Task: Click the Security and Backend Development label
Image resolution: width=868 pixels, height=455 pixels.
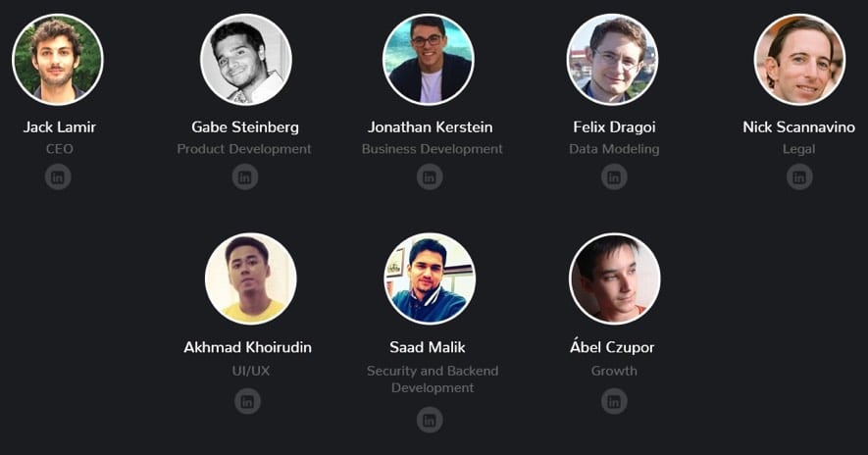Action: (433, 379)
